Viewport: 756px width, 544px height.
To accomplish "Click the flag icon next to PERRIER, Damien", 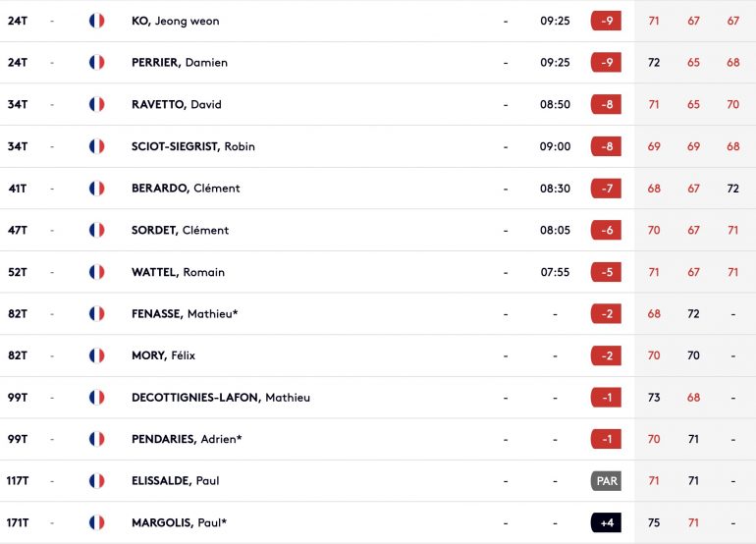I will (97, 62).
